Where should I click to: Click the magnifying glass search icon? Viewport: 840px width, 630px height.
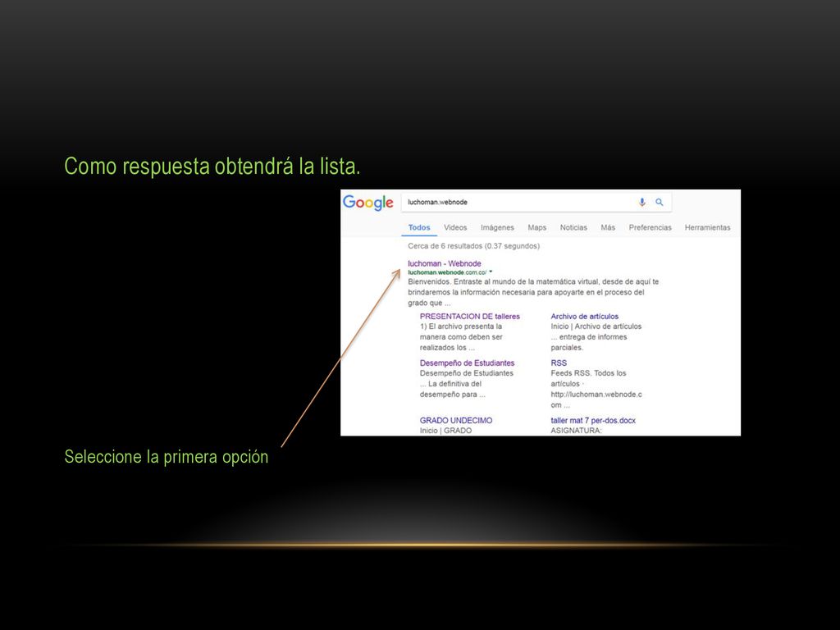click(x=660, y=202)
